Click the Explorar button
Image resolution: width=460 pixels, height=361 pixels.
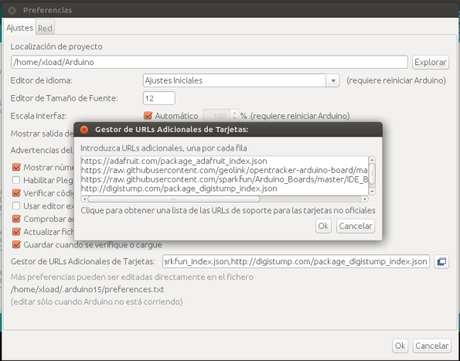pyautogui.click(x=430, y=62)
